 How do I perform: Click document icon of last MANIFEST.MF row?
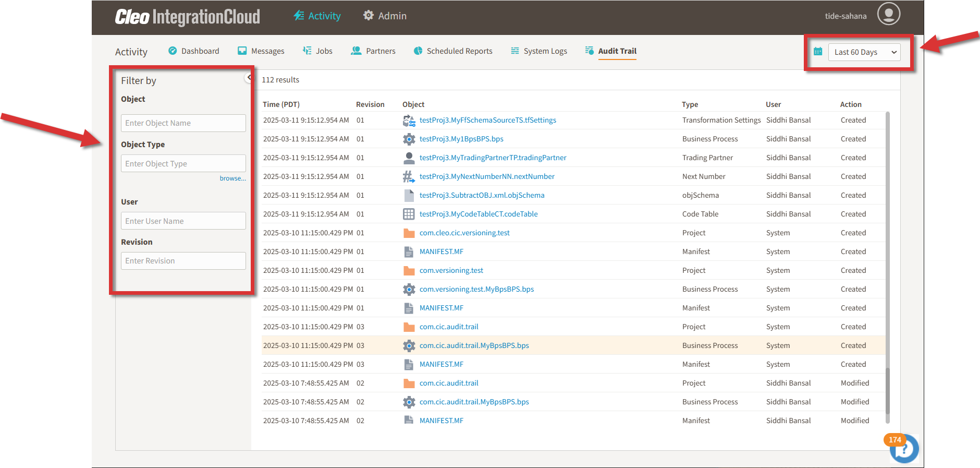409,420
